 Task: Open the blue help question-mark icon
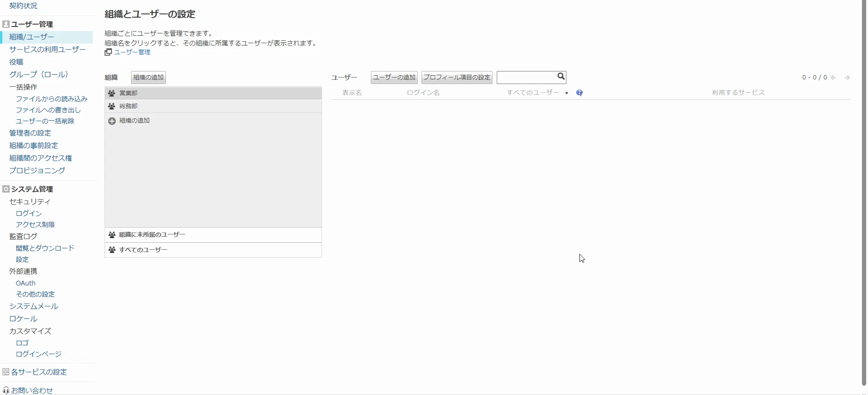coord(579,93)
